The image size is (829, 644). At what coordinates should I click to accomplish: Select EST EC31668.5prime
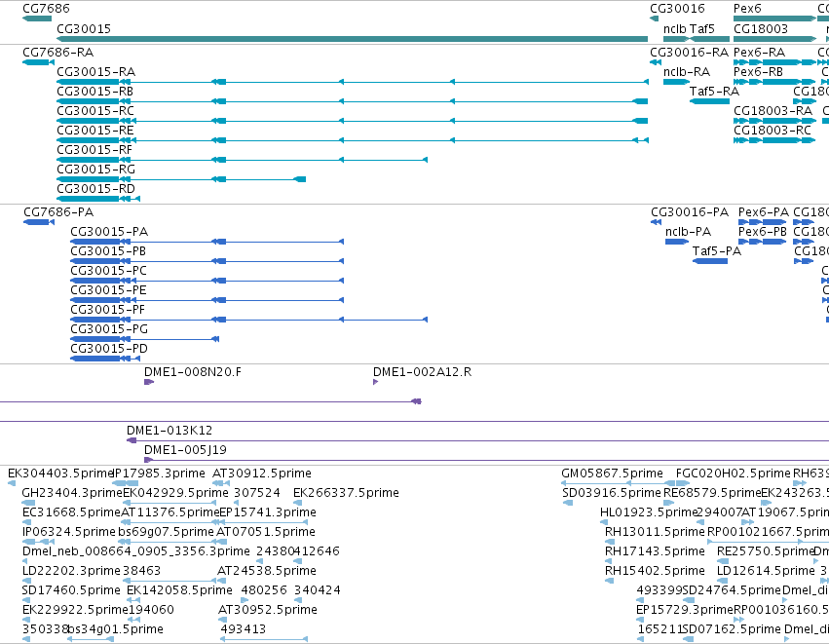[x=71, y=512]
